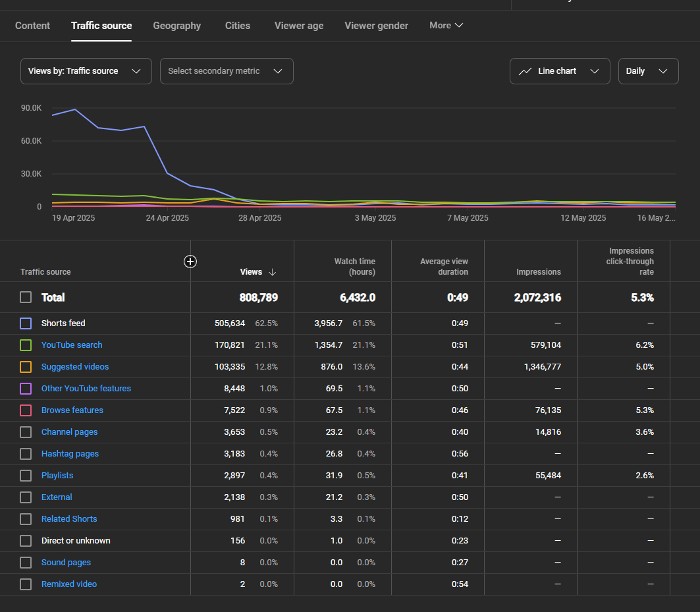Open the YouTube search traffic source link
The image size is (700, 612).
point(72,345)
